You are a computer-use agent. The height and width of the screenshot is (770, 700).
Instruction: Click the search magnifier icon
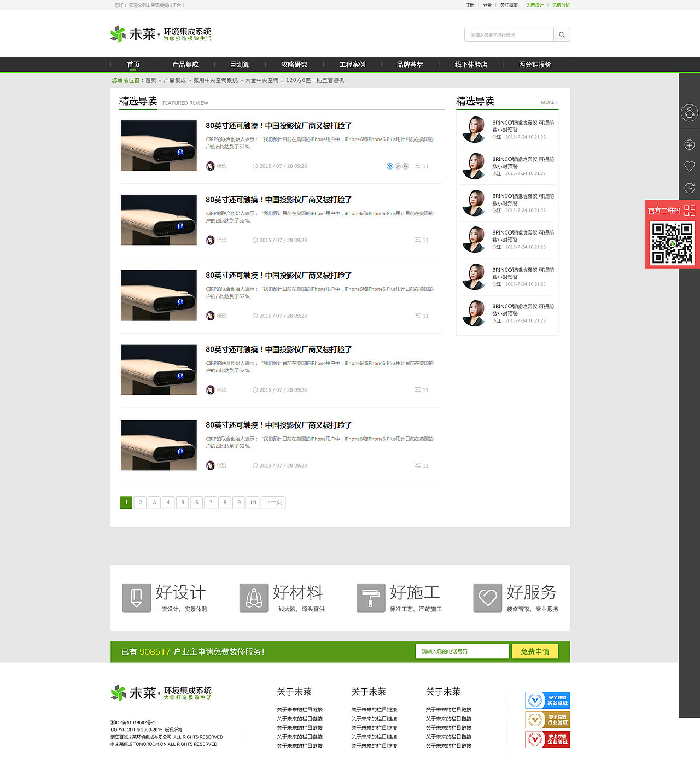pos(562,34)
